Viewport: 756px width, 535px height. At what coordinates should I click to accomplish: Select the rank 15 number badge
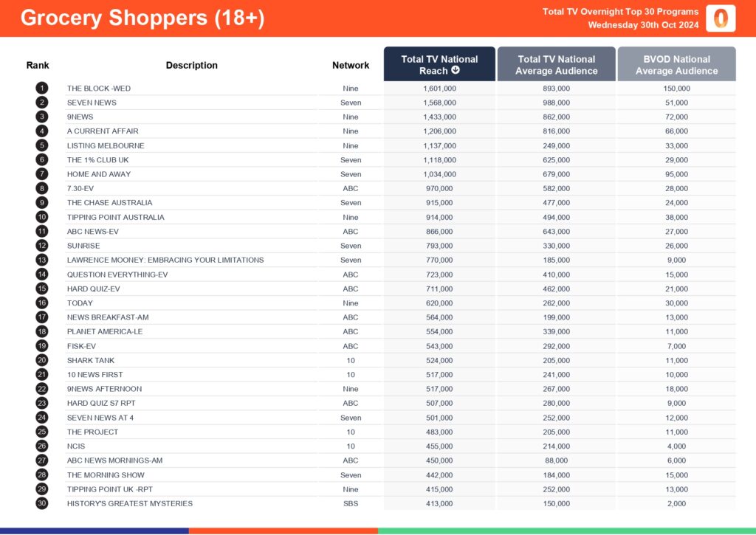(x=41, y=289)
